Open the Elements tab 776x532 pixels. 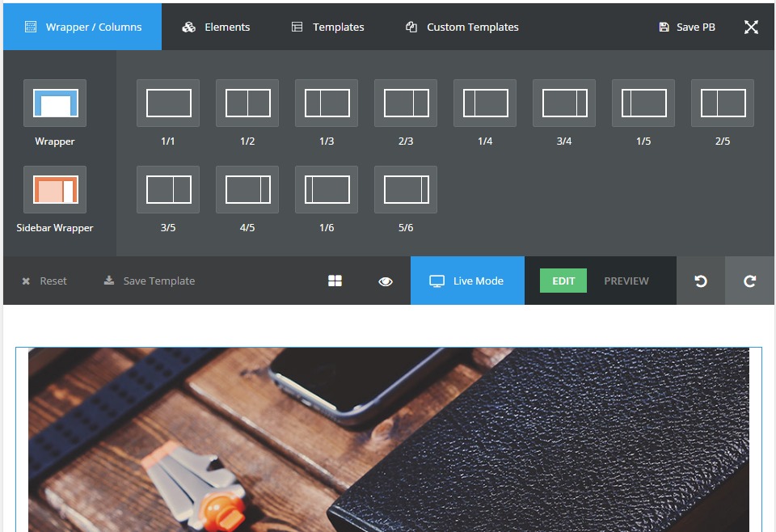[216, 27]
